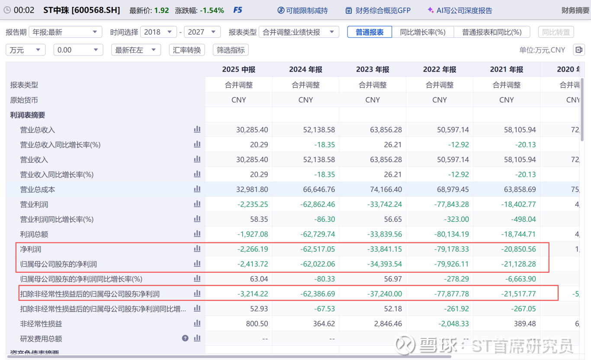591x364 pixels.
Task: Select 普通报表和同比(%) view mode
Action: (x=492, y=32)
